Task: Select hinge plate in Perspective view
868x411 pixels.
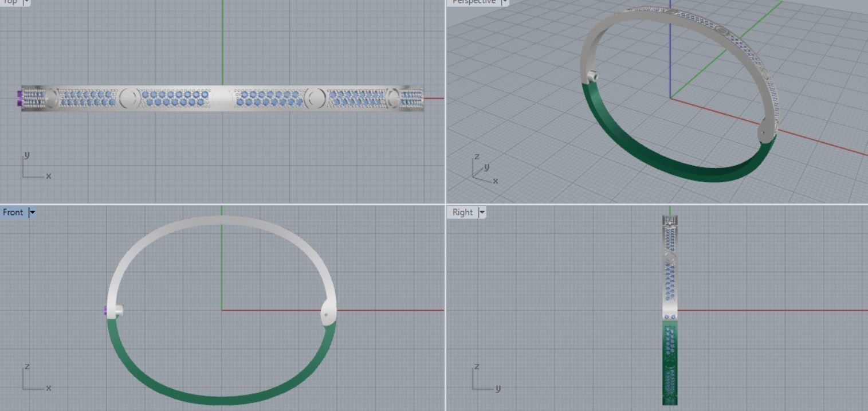Action: (766, 131)
